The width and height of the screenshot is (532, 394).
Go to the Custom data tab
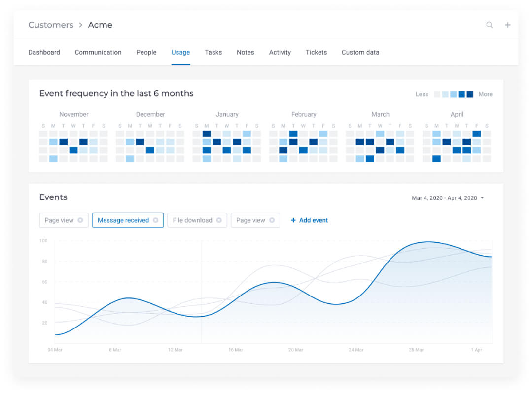[x=360, y=52]
